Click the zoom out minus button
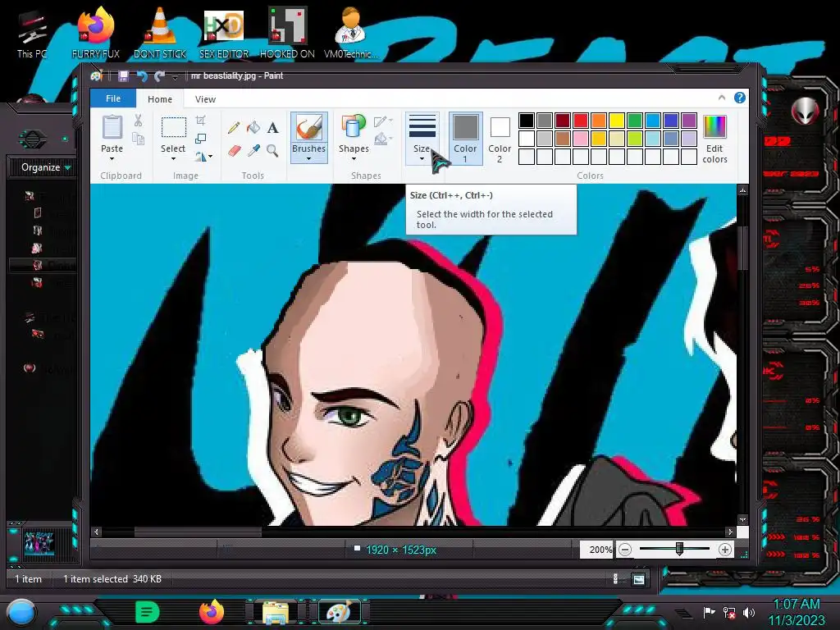840x630 pixels. click(x=624, y=550)
